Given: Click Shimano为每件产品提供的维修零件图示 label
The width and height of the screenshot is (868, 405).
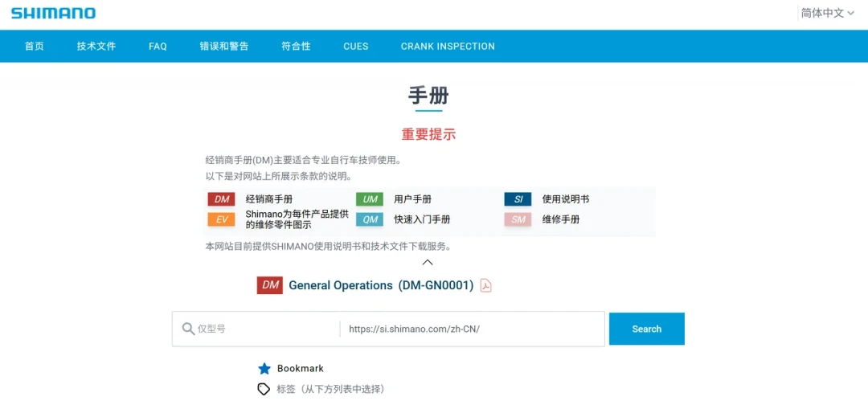Looking at the screenshot, I should tap(297, 219).
